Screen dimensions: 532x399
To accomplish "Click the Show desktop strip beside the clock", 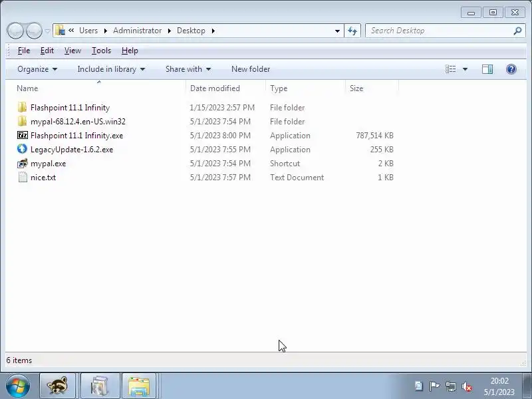I will pyautogui.click(x=527, y=386).
